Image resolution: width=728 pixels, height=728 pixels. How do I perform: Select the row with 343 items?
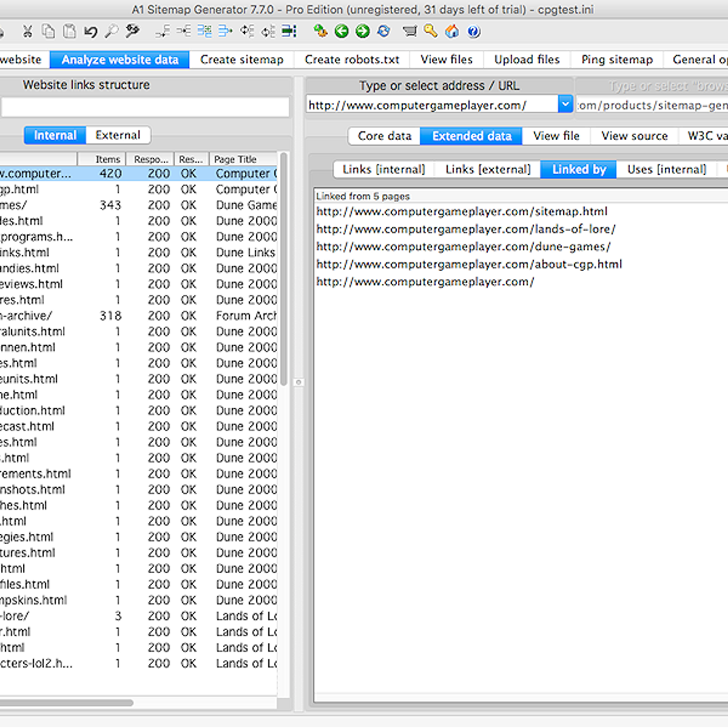pyautogui.click(x=138, y=205)
